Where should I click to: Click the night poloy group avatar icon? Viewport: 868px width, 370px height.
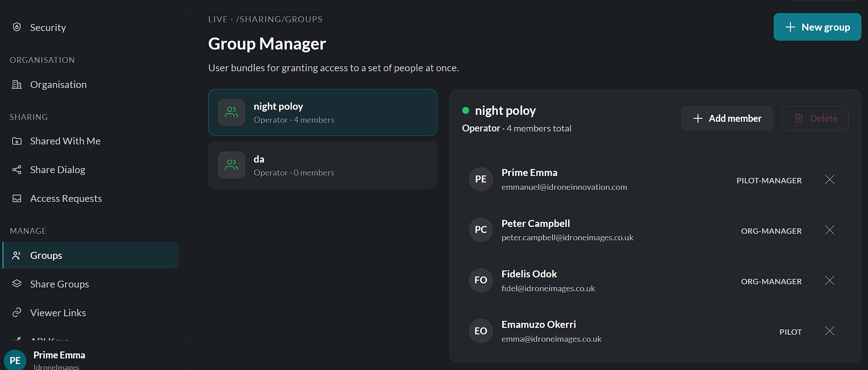[231, 112]
